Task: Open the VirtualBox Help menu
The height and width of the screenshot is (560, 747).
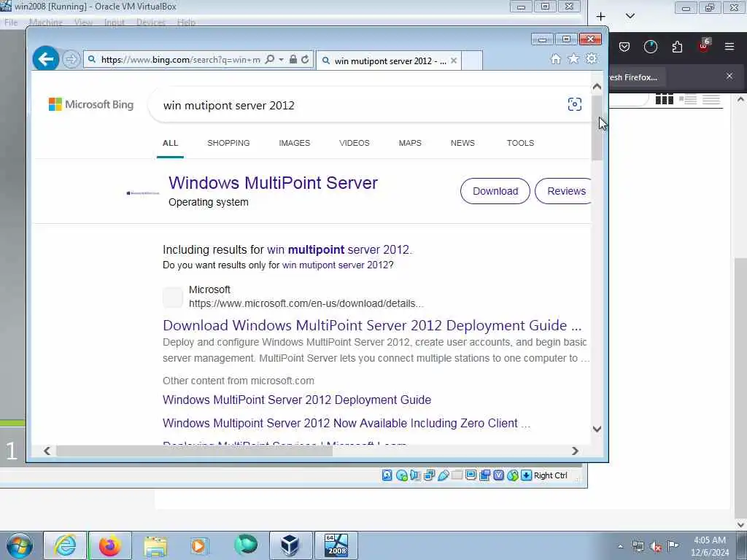Action: [x=186, y=23]
